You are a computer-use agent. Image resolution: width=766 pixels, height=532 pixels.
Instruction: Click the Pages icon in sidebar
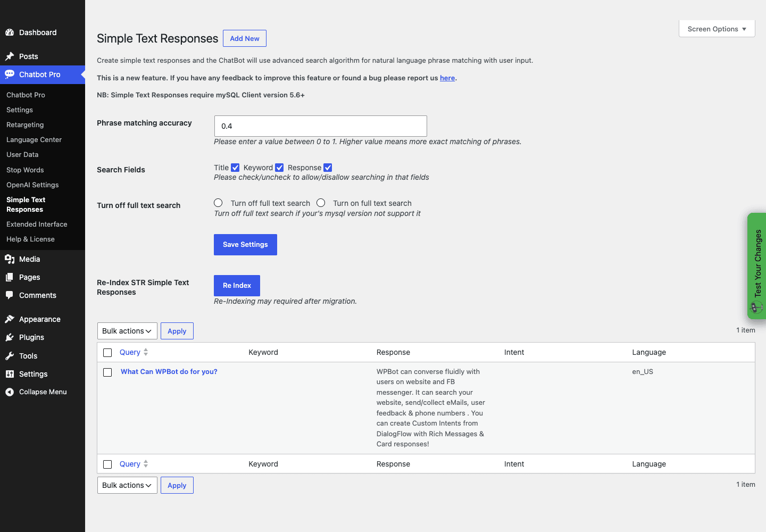pyautogui.click(x=10, y=277)
